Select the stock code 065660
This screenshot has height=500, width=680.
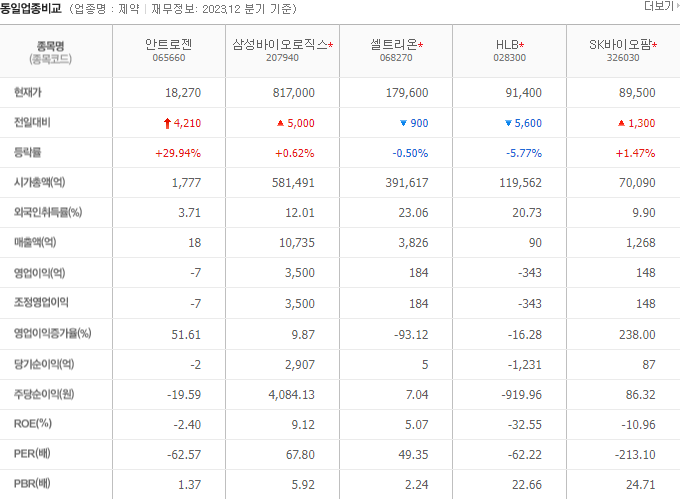(x=169, y=58)
